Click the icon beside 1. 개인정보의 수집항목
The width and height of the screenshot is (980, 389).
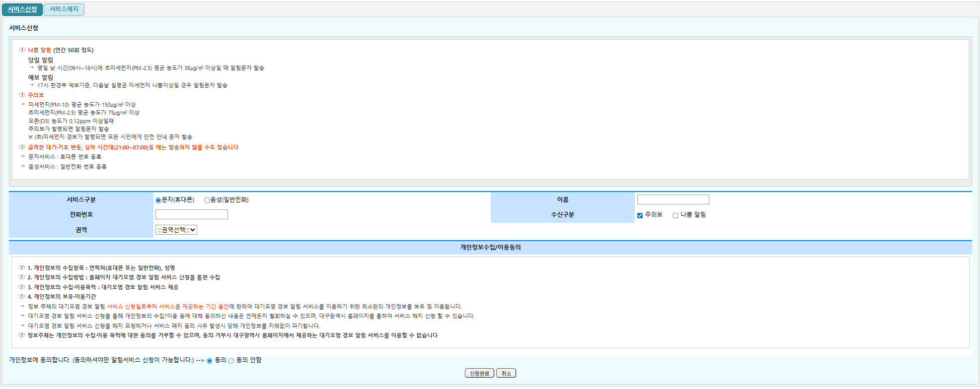coord(22,267)
